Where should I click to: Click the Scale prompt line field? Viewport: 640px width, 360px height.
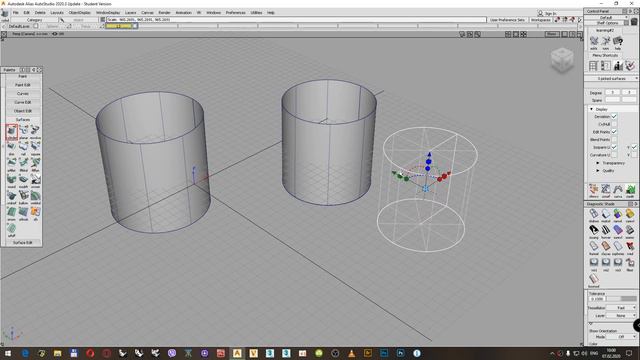pyautogui.click(x=296, y=20)
